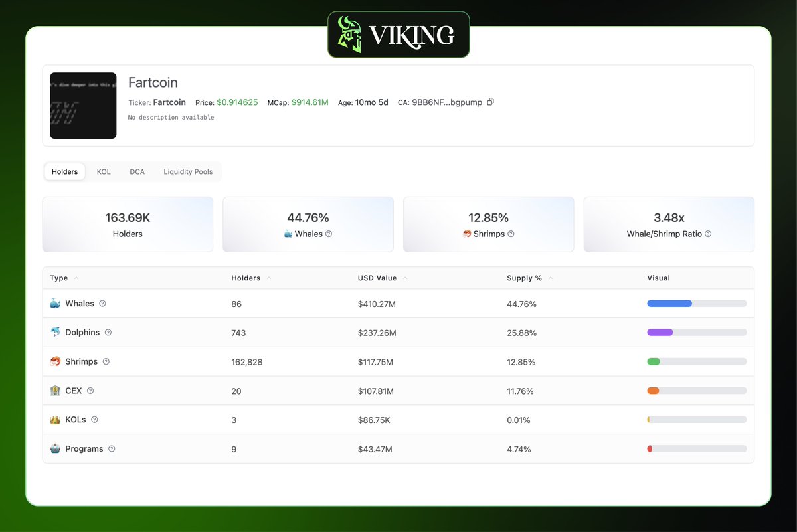Viewport: 797px width, 532px height.
Task: Click the 44.76% Whales stat card
Action: [308, 224]
